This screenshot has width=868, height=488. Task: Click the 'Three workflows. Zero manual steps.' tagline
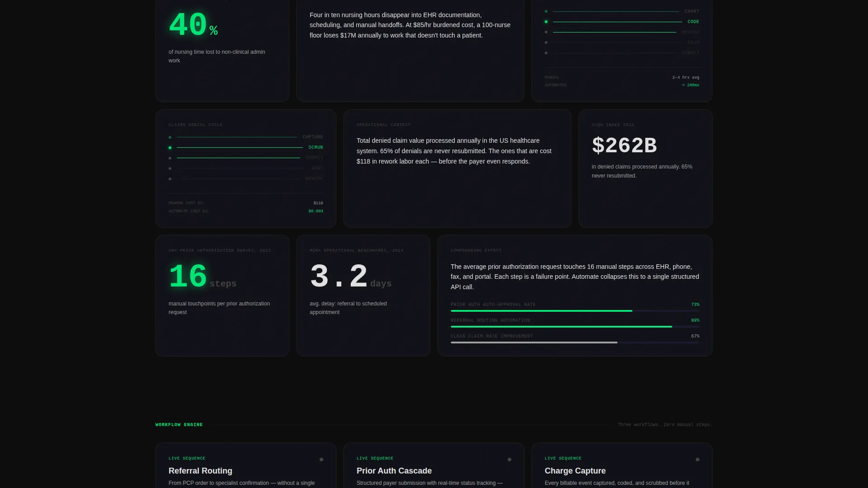665,425
